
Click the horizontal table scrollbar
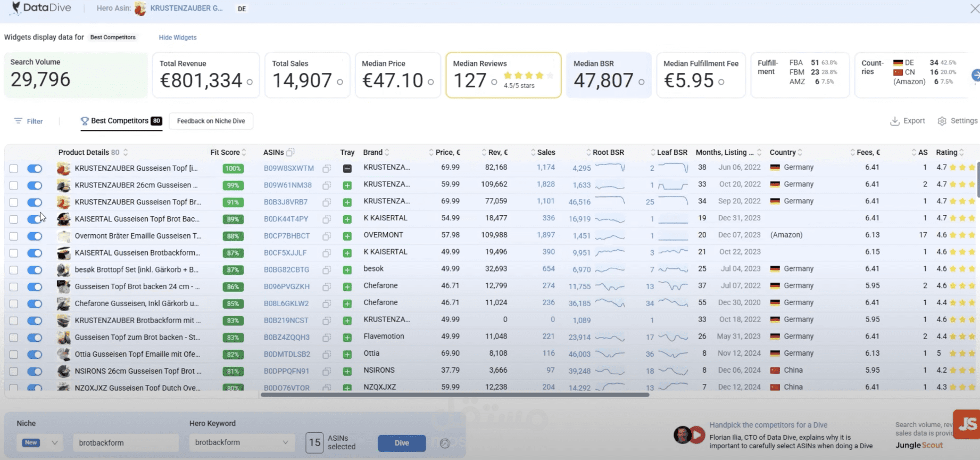(x=454, y=395)
